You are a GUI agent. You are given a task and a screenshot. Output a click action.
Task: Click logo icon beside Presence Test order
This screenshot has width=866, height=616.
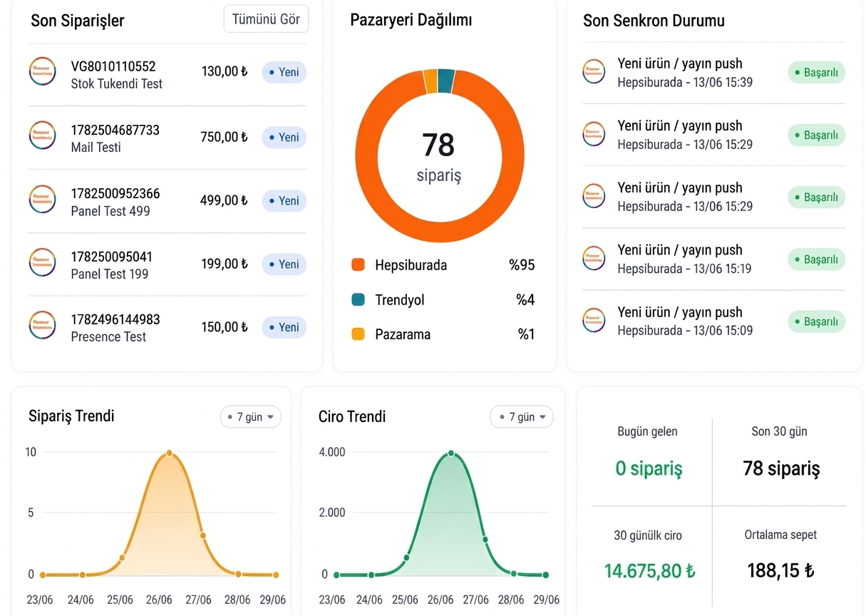[42, 325]
